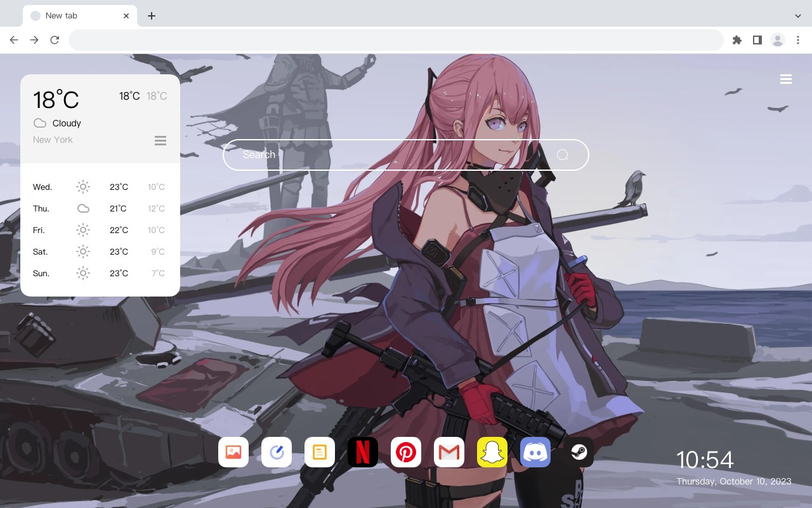This screenshot has width=812, height=508.
Task: Click Sunday's low temperature 7°C
Action: pyautogui.click(x=158, y=273)
